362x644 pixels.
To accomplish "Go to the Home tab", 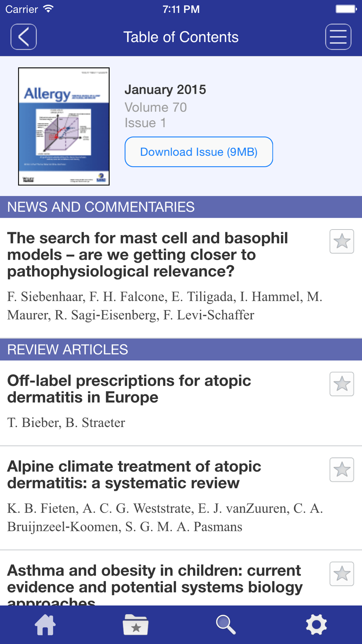I will pyautogui.click(x=45, y=624).
